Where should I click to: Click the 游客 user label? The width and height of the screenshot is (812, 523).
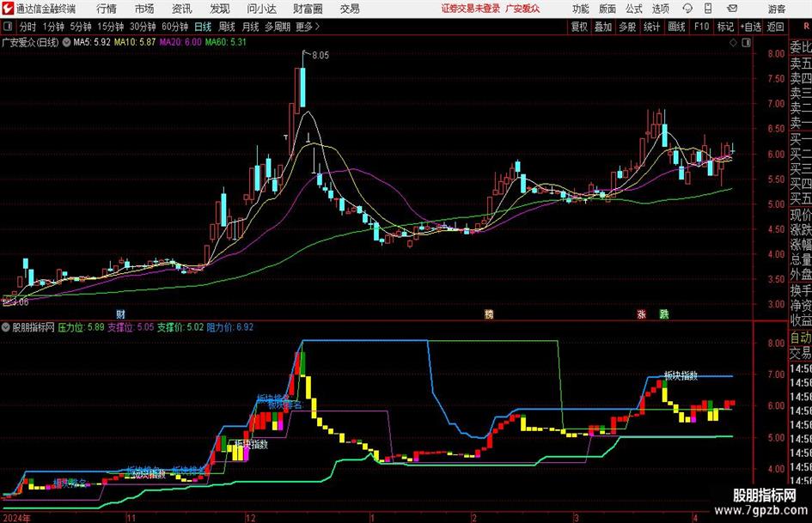click(x=776, y=9)
